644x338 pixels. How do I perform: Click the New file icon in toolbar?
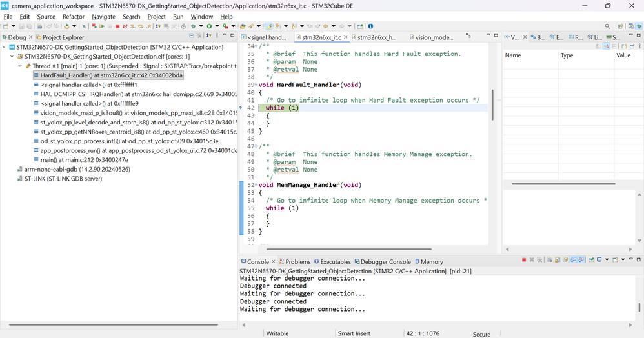coord(6,26)
